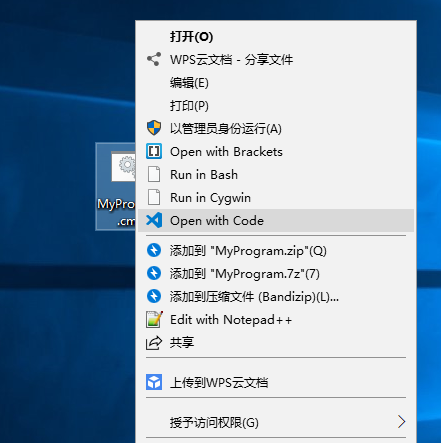Choose 编辑(E) in the context menu
The image size is (441, 443).
[276, 82]
